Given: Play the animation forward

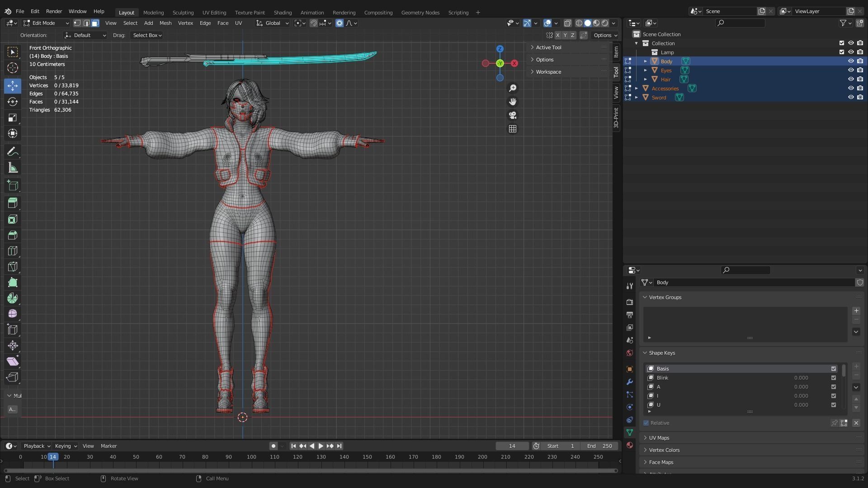Looking at the screenshot, I should coord(321,446).
